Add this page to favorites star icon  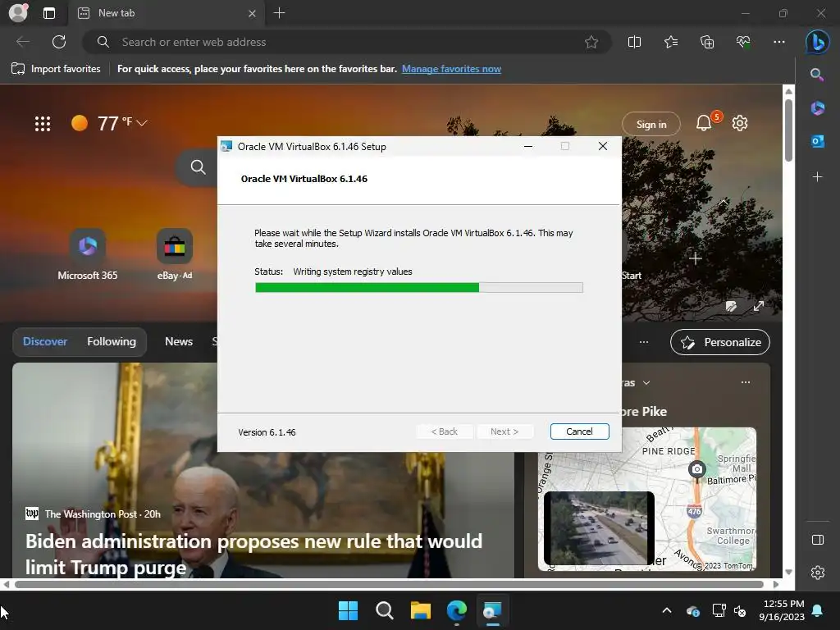[x=591, y=42]
